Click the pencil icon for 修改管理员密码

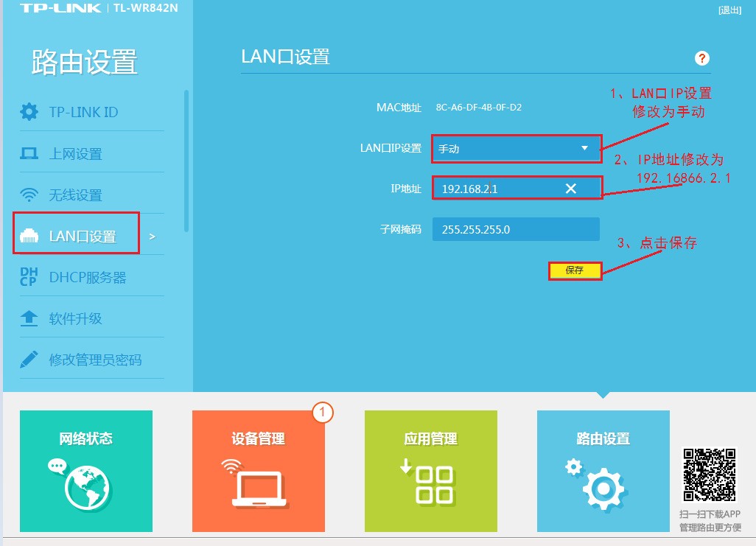[x=29, y=360]
